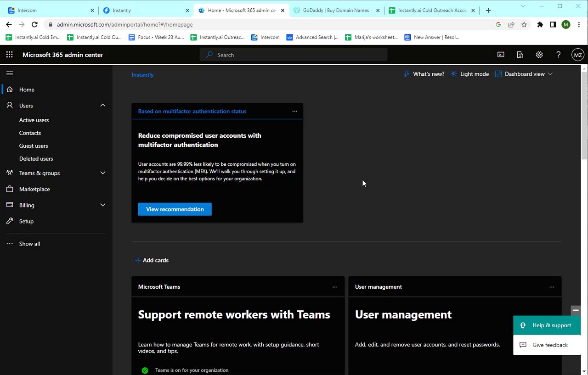Show all navigation items
The image size is (588, 375).
coord(29,244)
